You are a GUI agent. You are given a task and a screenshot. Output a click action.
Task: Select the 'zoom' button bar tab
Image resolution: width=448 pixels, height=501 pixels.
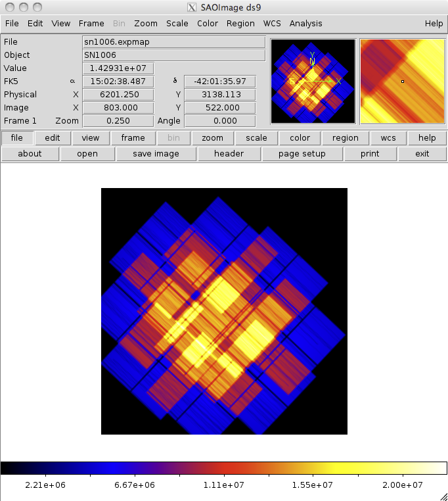tap(212, 138)
